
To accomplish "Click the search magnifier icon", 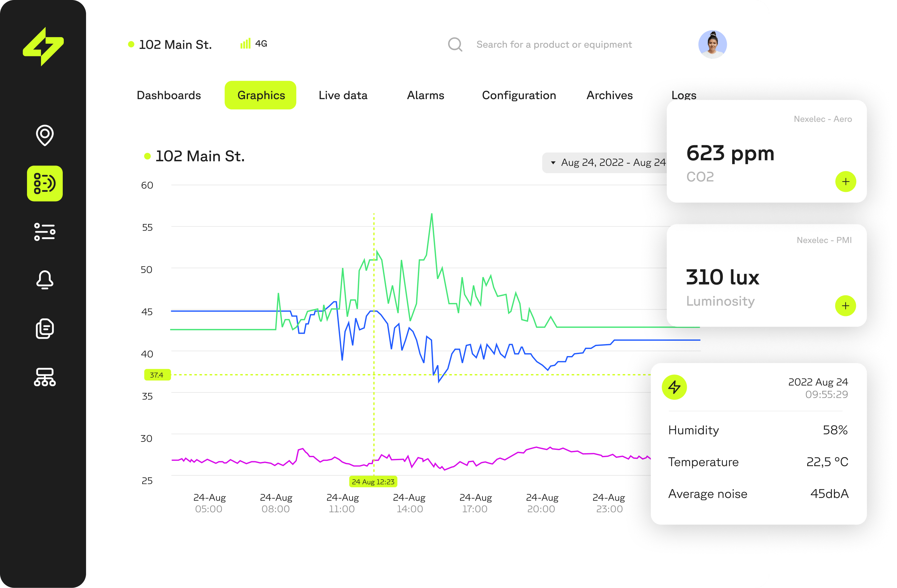I will click(x=455, y=44).
